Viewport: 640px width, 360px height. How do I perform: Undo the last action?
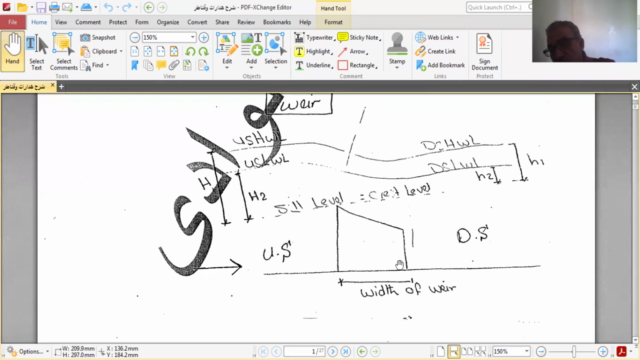tap(108, 7)
